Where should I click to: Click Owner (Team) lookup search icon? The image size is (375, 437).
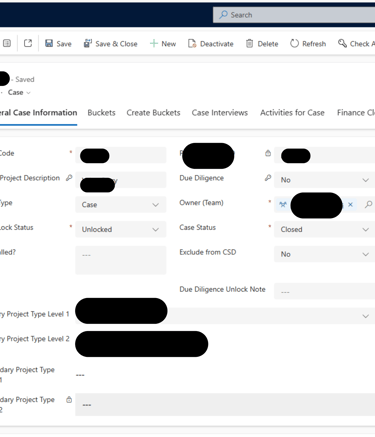pyautogui.click(x=368, y=204)
